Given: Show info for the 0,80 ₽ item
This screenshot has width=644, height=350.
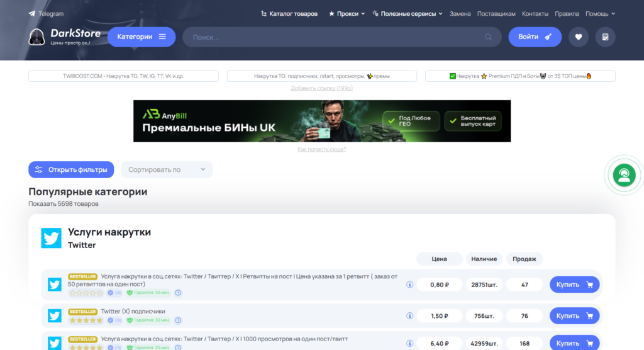Looking at the screenshot, I should (409, 285).
